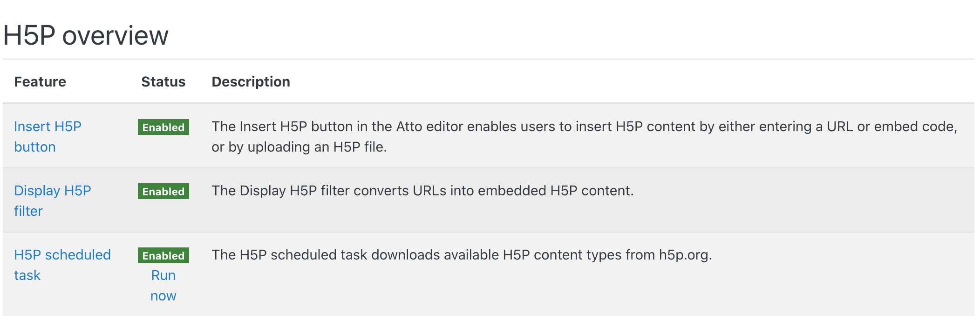Open the Display H5P filter link
The height and width of the screenshot is (333, 980).
[x=52, y=200]
